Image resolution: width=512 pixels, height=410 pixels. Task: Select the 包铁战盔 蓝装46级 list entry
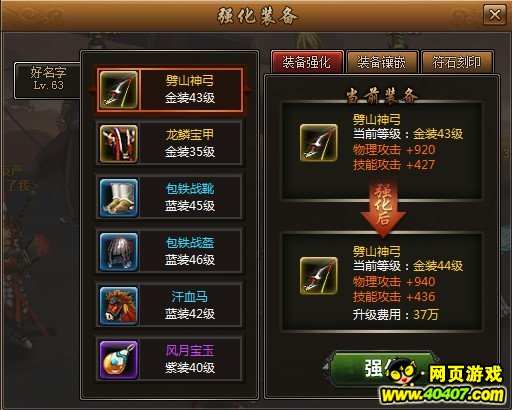(169, 252)
